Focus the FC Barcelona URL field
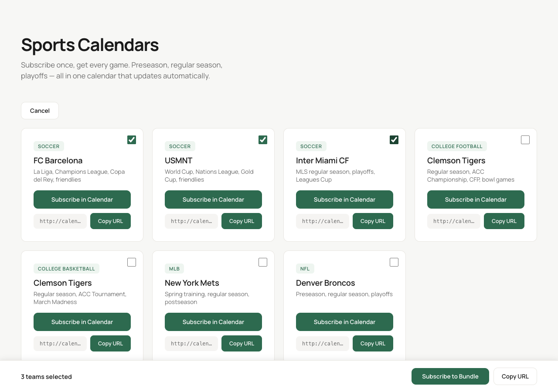Image resolution: width=558 pixels, height=392 pixels. pyautogui.click(x=60, y=221)
